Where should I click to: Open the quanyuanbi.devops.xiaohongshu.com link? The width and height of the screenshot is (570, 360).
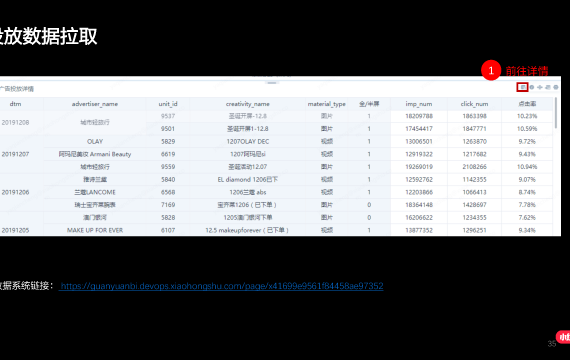[222, 286]
